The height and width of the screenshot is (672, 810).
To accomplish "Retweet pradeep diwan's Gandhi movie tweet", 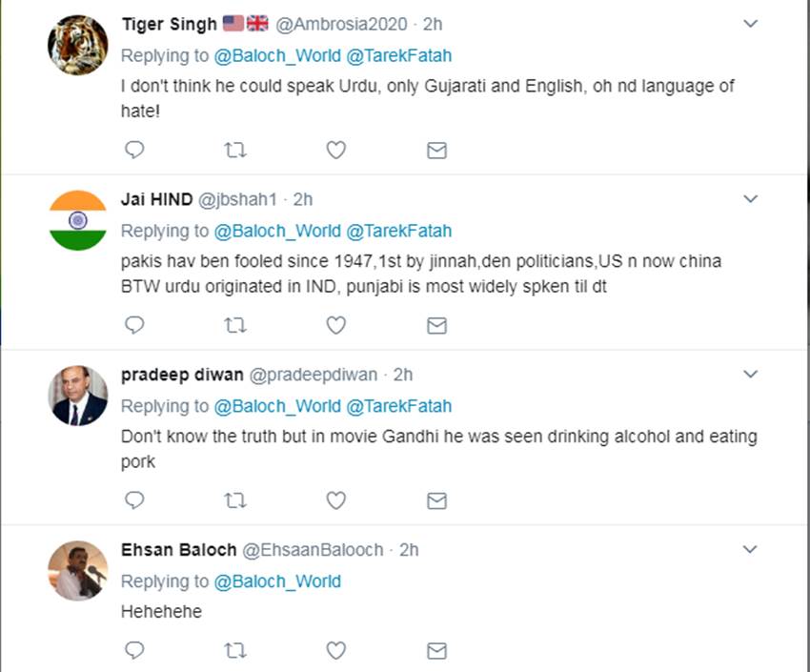I will coord(234,500).
